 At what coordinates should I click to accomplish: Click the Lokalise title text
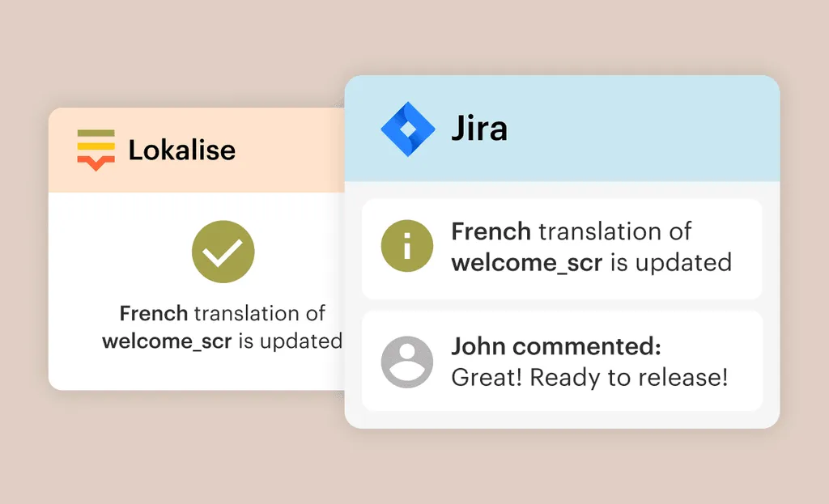click(x=182, y=150)
